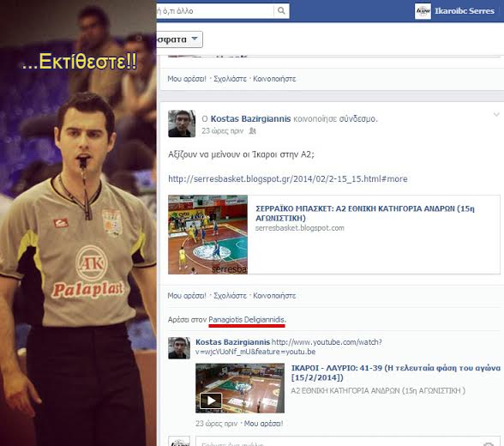Viewport: 504px width, 446px height.
Task: Expand the Πρόσφατα sort dropdown
Action: point(179,39)
